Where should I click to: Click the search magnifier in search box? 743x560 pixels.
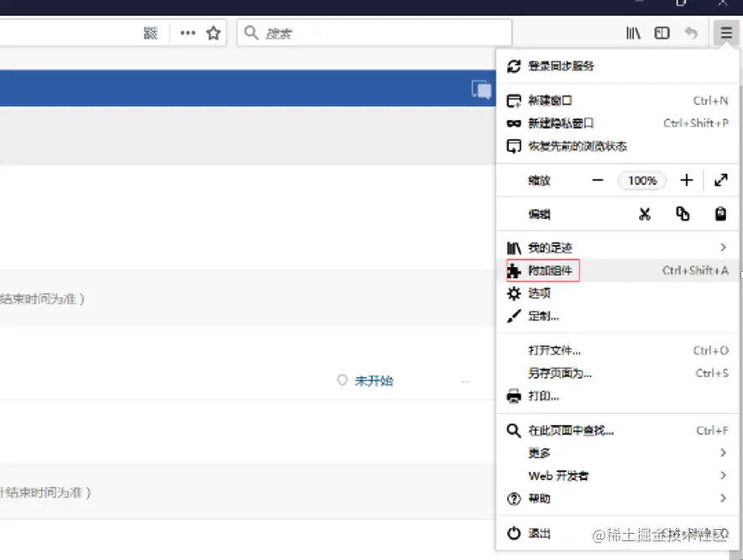(x=251, y=33)
